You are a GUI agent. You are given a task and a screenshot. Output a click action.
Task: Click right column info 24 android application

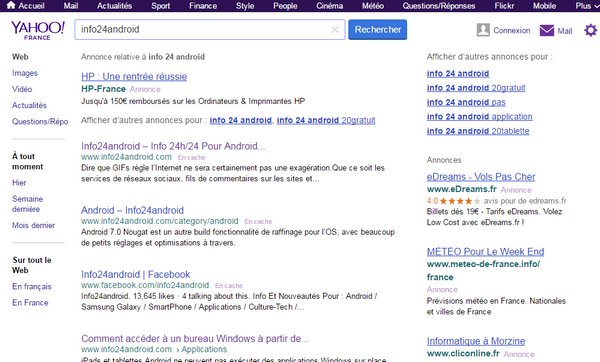pos(479,116)
